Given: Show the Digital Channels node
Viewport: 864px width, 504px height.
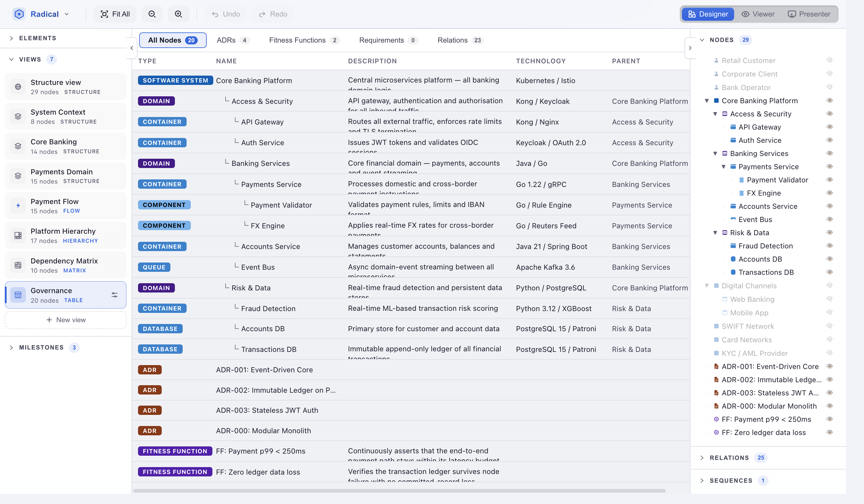Looking at the screenshot, I should (x=829, y=285).
